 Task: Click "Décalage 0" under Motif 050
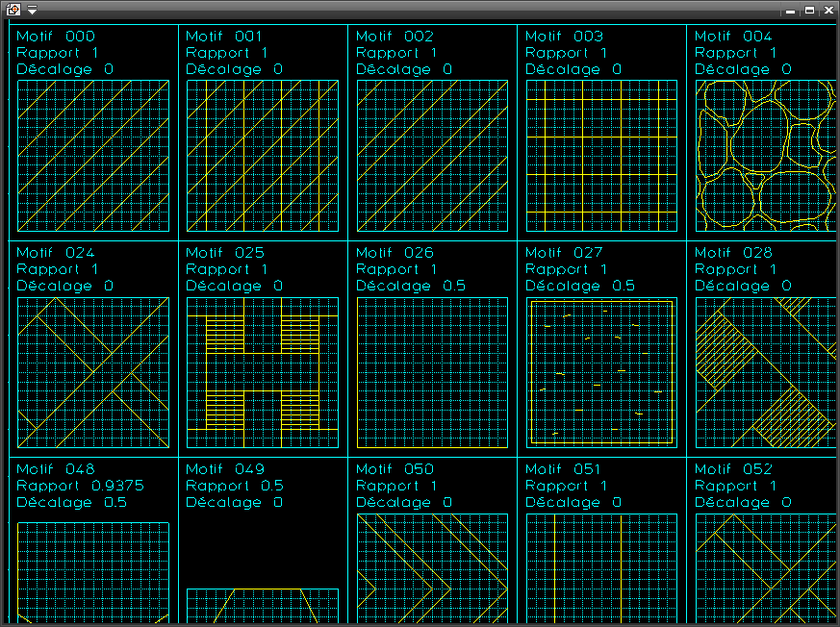pyautogui.click(x=404, y=502)
